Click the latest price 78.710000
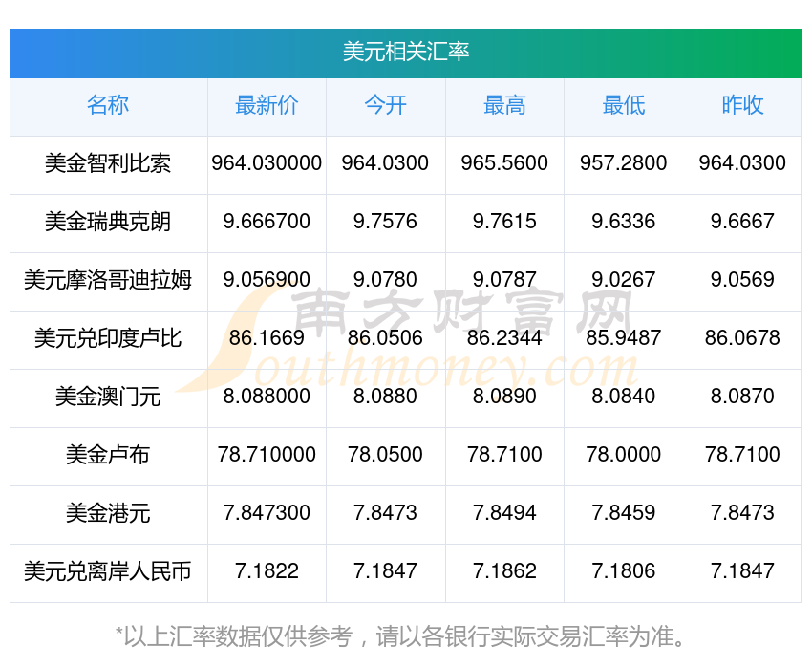812x667 pixels. (267, 455)
